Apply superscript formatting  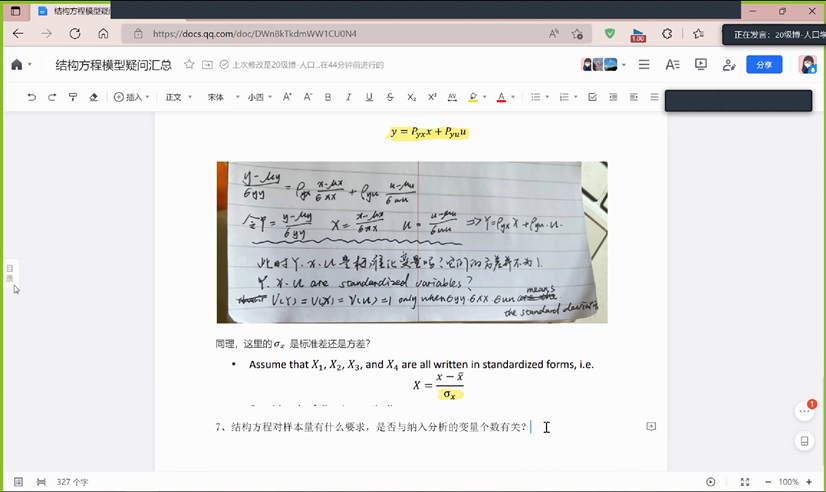click(432, 97)
